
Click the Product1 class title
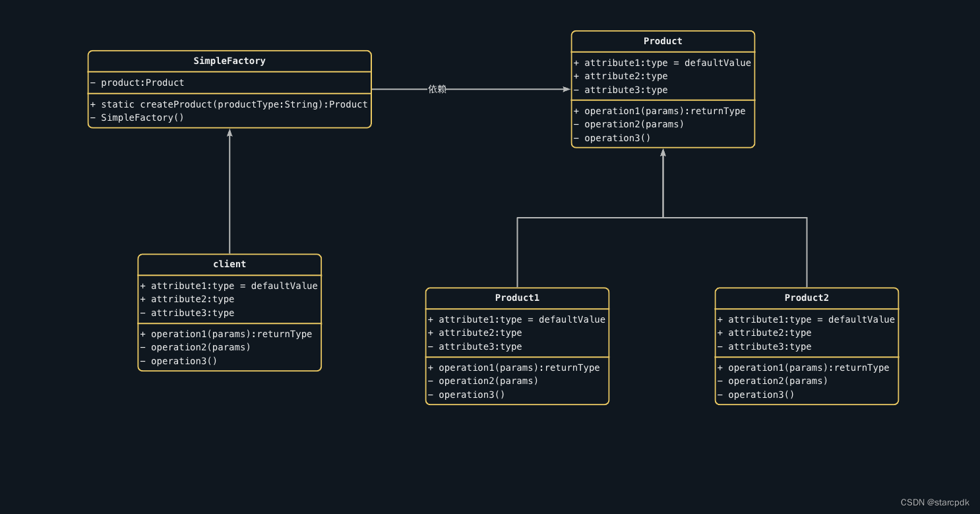coord(517,298)
